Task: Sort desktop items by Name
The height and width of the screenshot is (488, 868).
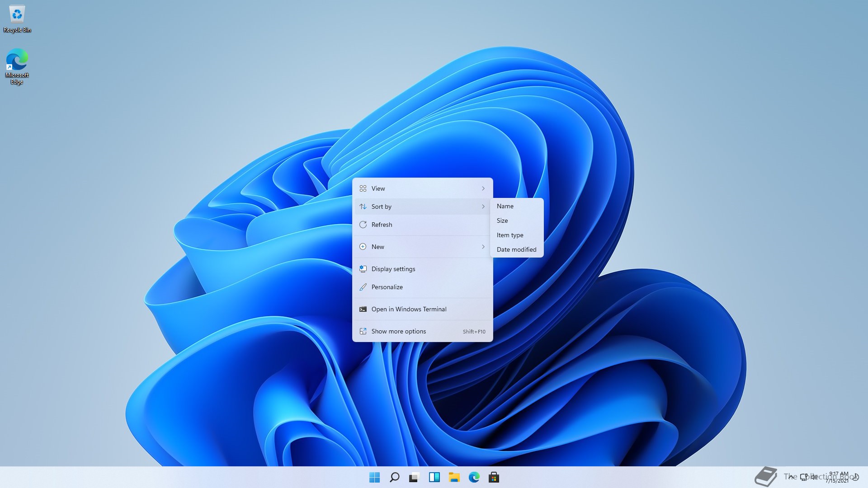Action: [517, 206]
